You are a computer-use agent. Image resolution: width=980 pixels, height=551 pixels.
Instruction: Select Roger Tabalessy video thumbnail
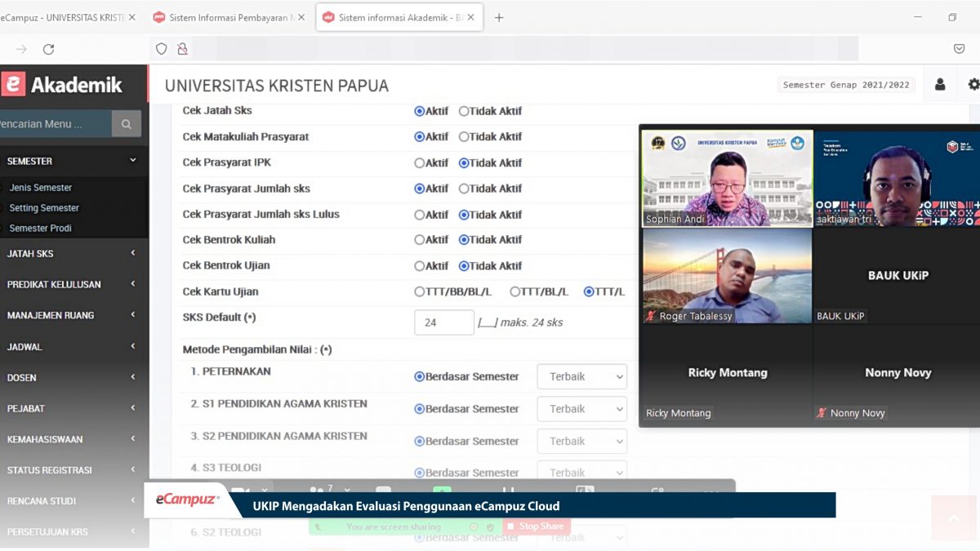(727, 275)
